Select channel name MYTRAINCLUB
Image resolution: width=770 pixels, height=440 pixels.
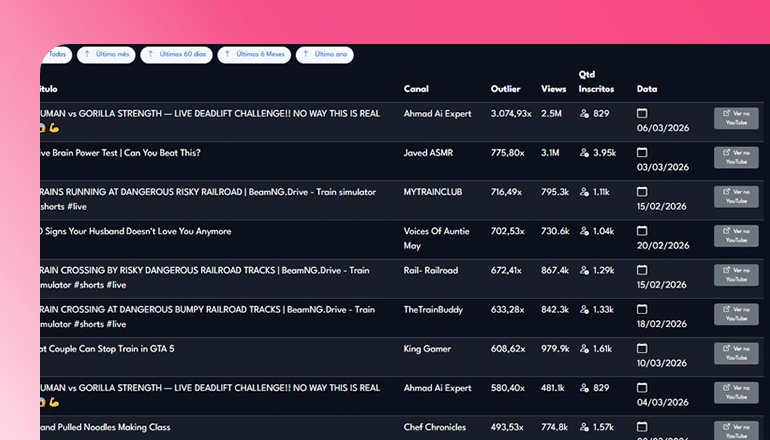click(x=433, y=192)
